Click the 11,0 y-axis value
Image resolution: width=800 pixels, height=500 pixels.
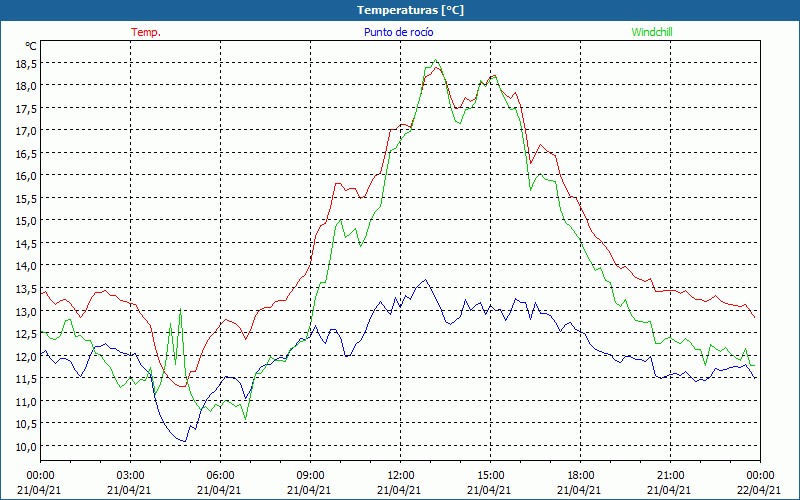pyautogui.click(x=25, y=401)
